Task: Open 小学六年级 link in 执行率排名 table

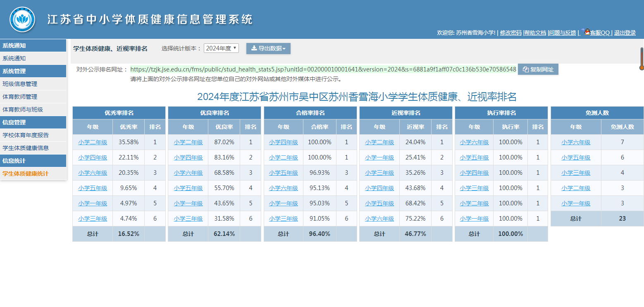Action: (x=474, y=142)
